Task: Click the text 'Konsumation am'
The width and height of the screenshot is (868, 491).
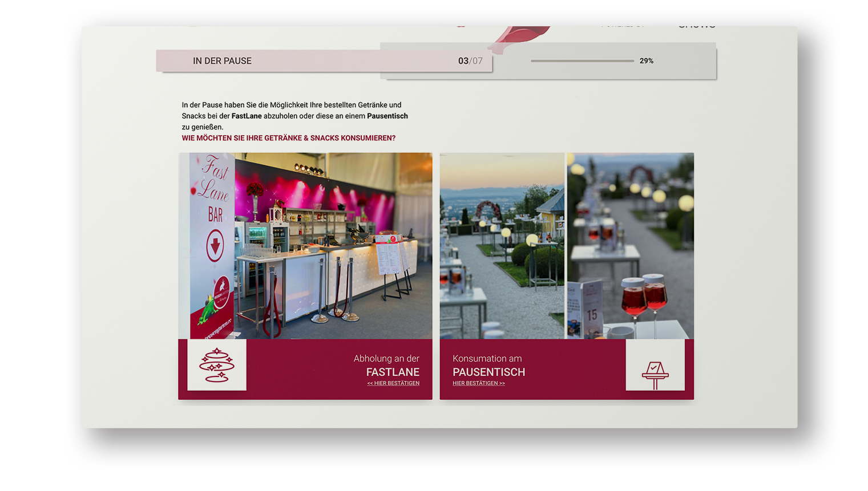Action: [487, 359]
